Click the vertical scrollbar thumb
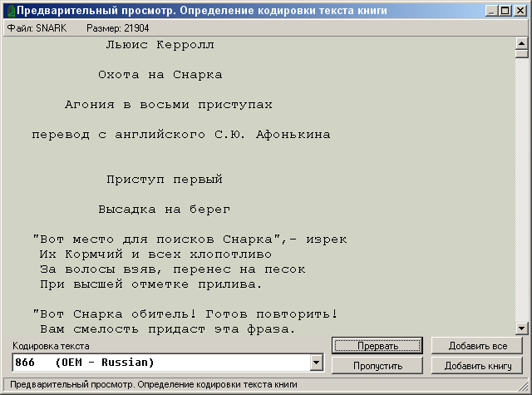This screenshot has width=532, height=395. click(521, 54)
